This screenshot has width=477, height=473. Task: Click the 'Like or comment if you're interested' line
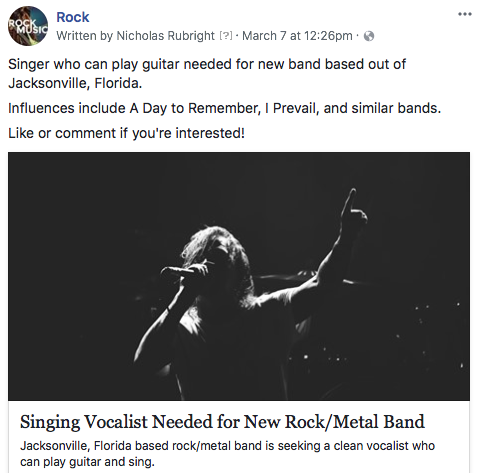point(126,133)
